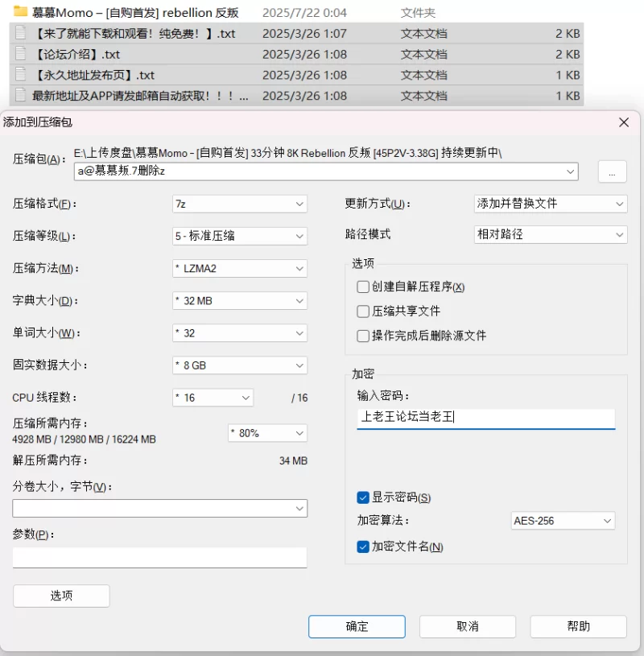The width and height of the screenshot is (644, 656).
Task: Close the 添加到压缩包 dialog
Action: pyautogui.click(x=624, y=122)
